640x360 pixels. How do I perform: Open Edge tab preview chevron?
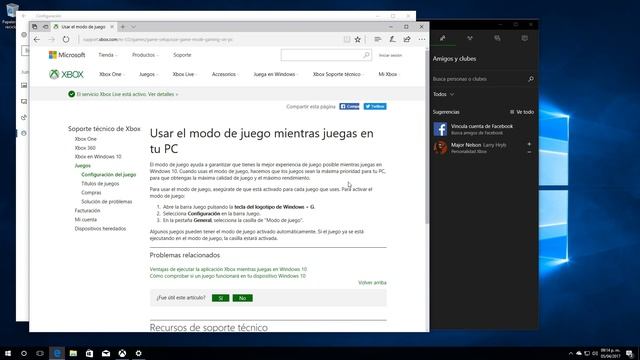click(133, 27)
